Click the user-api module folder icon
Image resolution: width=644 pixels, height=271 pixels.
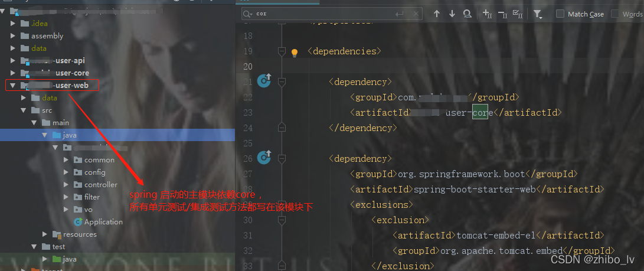[25, 61]
